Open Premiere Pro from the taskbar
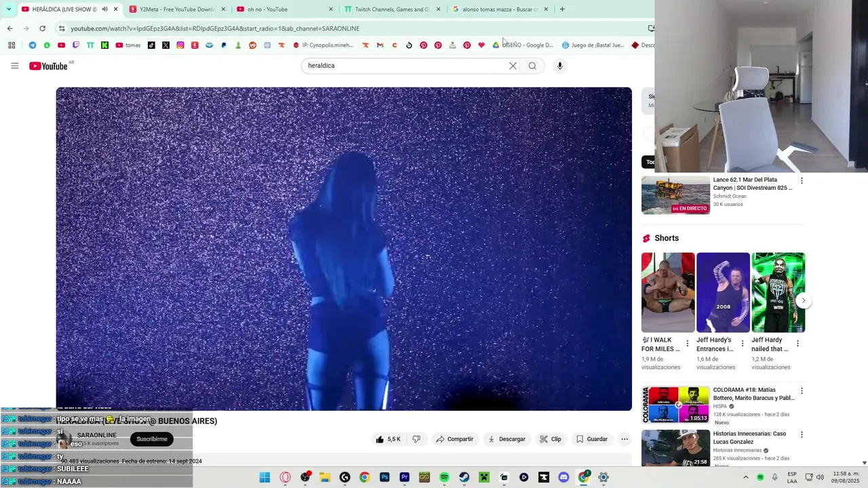Image resolution: width=868 pixels, height=488 pixels. (404, 477)
